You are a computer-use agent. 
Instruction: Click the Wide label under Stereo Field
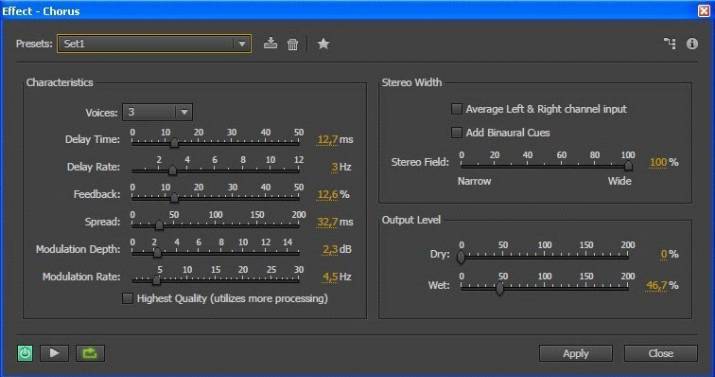point(619,181)
